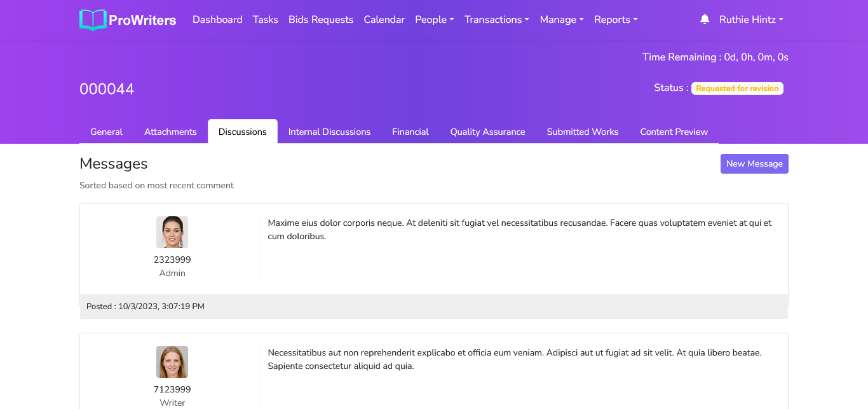This screenshot has width=868, height=409.
Task: Navigate to Bids Requests
Action: [x=321, y=20]
